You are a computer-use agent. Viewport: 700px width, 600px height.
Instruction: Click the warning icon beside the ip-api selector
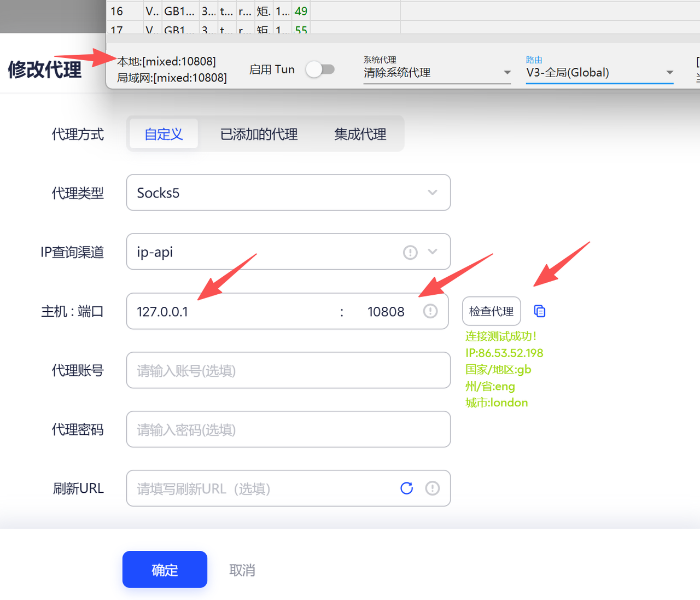click(410, 252)
